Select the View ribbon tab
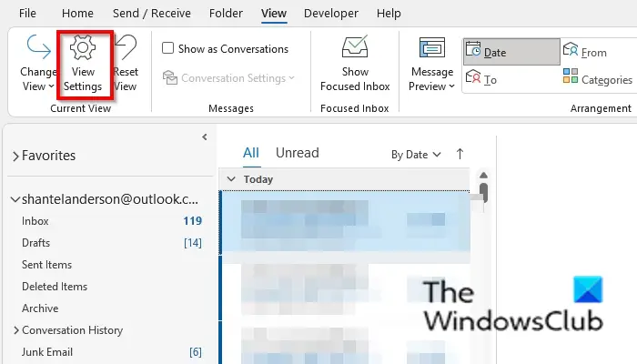Viewport: 637px width, 364px height. [274, 14]
